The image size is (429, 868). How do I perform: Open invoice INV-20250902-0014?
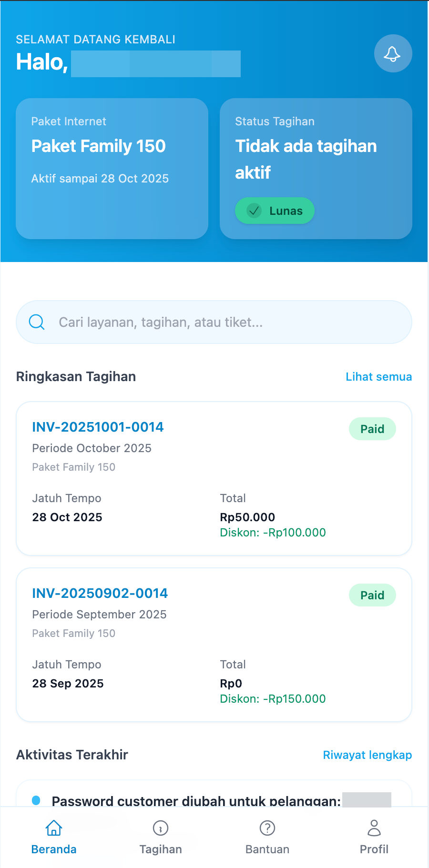100,593
